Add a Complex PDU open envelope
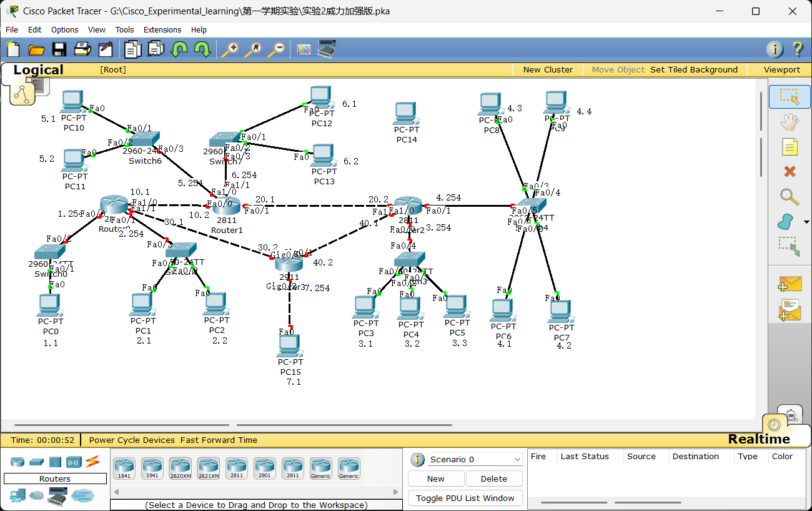 click(x=790, y=310)
